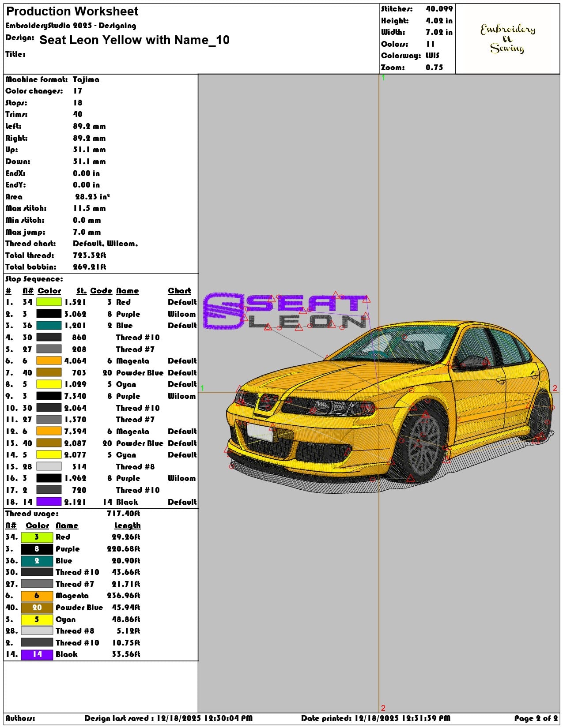
Task: Click the Area value 28.23 in²
Action: pyautogui.click(x=93, y=197)
